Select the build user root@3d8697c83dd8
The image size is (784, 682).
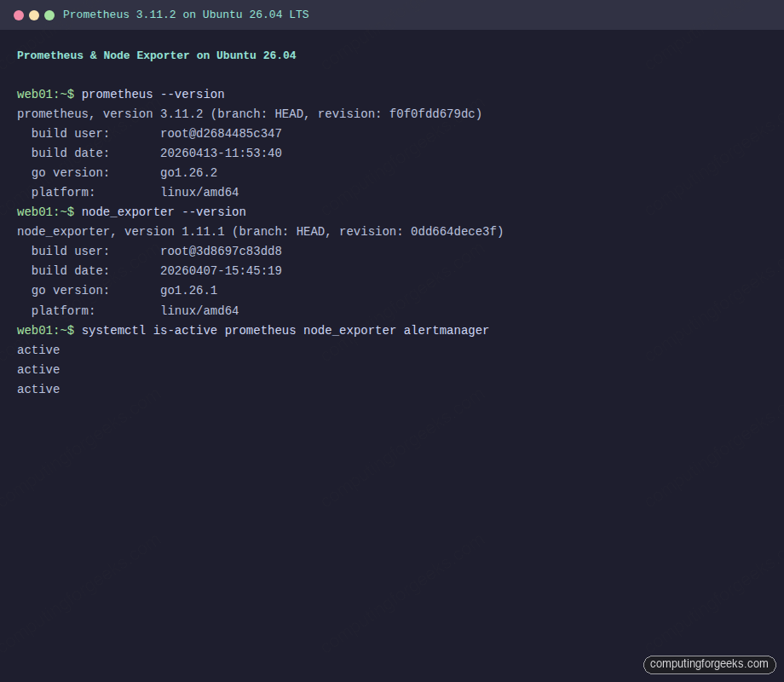coord(221,251)
